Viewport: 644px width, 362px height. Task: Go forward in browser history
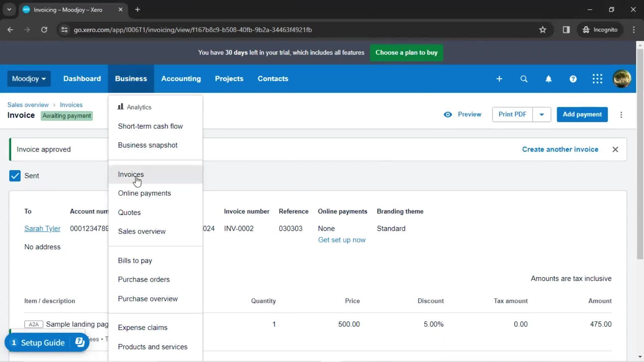(27, 30)
